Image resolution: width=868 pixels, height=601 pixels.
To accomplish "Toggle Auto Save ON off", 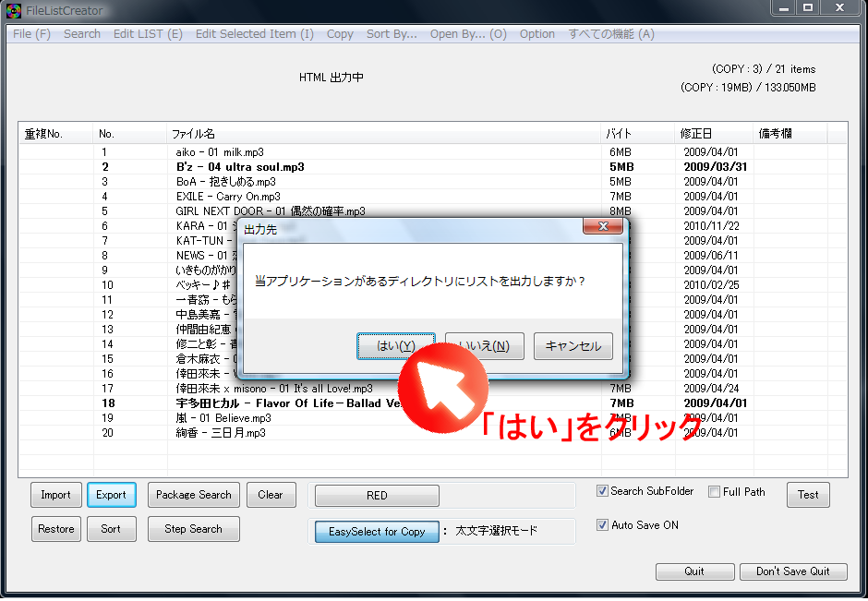I will (x=601, y=524).
